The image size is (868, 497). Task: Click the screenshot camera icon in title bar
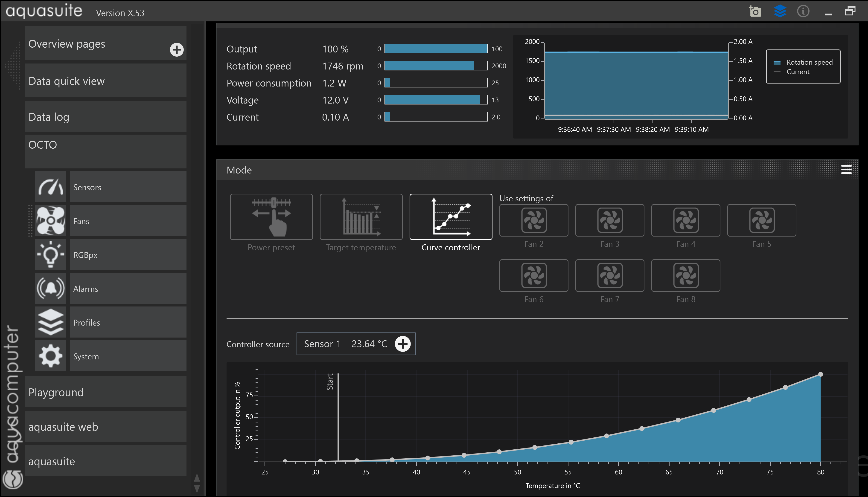(755, 12)
